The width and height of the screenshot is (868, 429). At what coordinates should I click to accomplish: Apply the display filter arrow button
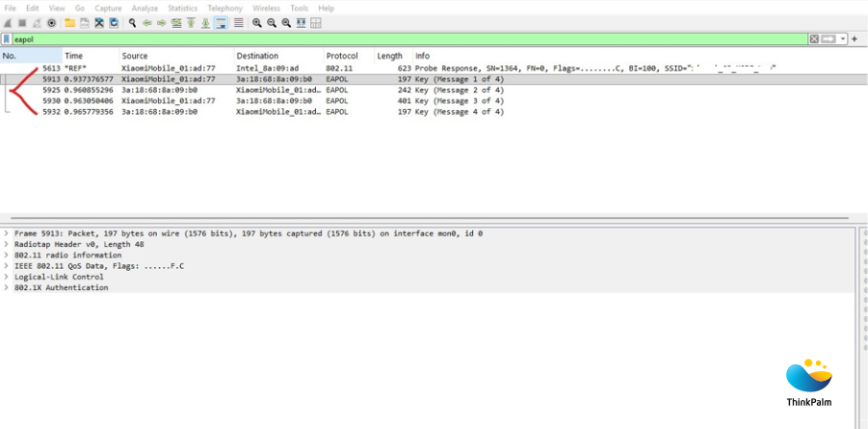[x=829, y=40]
